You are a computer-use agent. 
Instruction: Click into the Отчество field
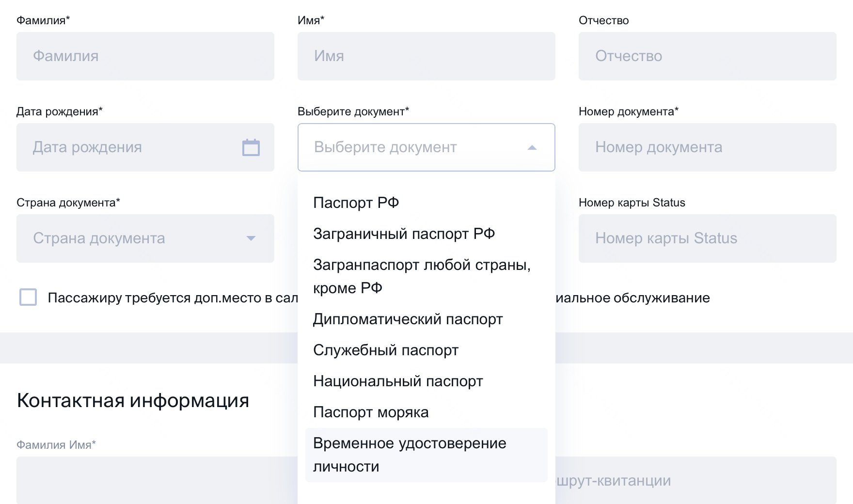pos(707,56)
